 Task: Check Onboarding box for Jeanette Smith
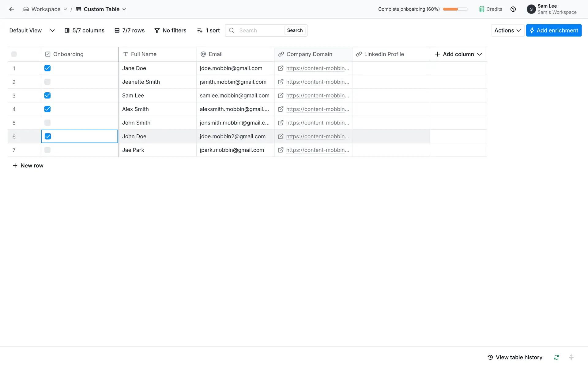[x=47, y=82]
